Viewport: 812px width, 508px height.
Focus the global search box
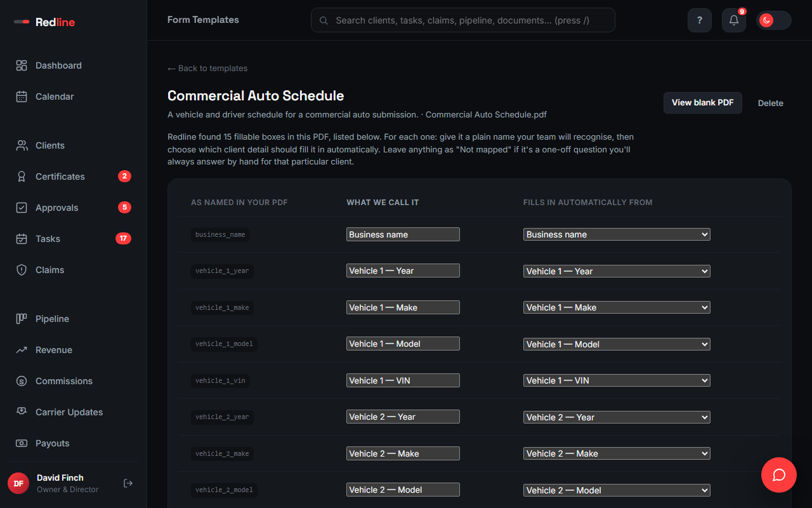463,20
